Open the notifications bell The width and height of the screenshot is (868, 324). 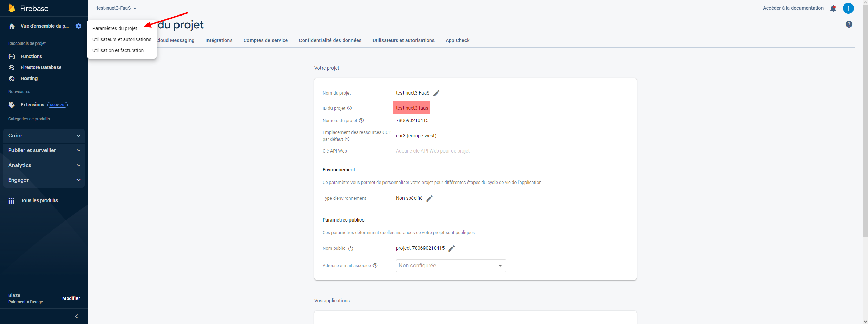click(x=833, y=8)
